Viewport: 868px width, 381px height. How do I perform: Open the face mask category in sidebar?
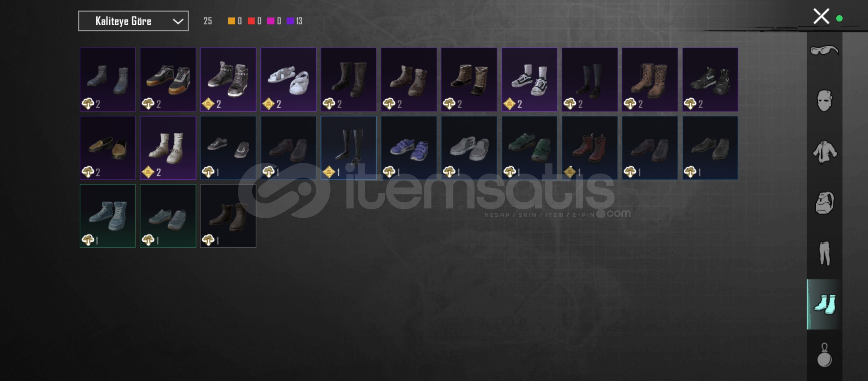click(x=824, y=101)
